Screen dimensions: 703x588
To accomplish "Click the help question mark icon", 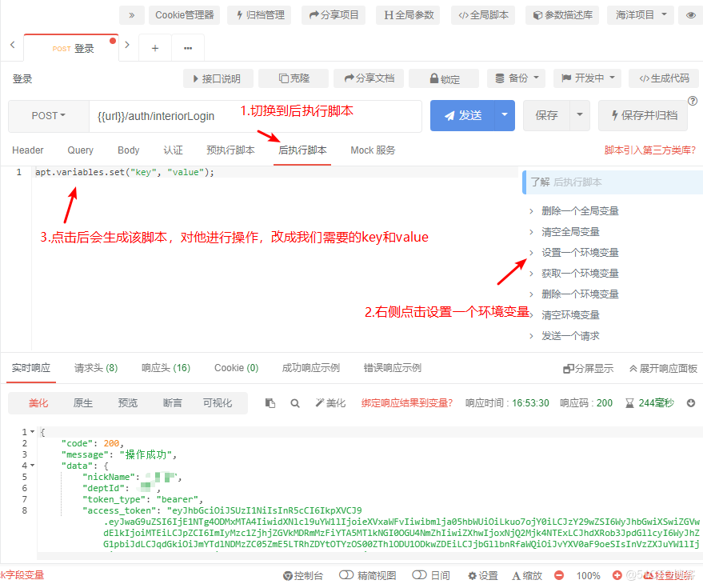I will pos(693,101).
